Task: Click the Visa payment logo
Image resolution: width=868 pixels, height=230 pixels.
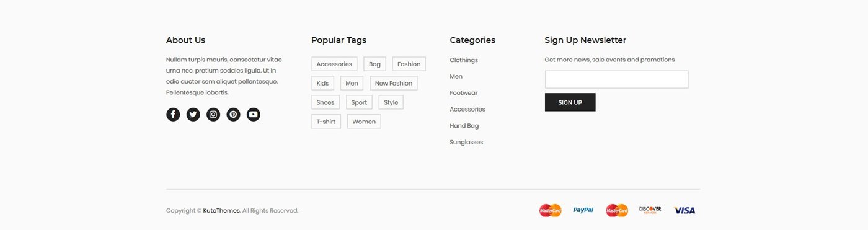Action: click(684, 210)
